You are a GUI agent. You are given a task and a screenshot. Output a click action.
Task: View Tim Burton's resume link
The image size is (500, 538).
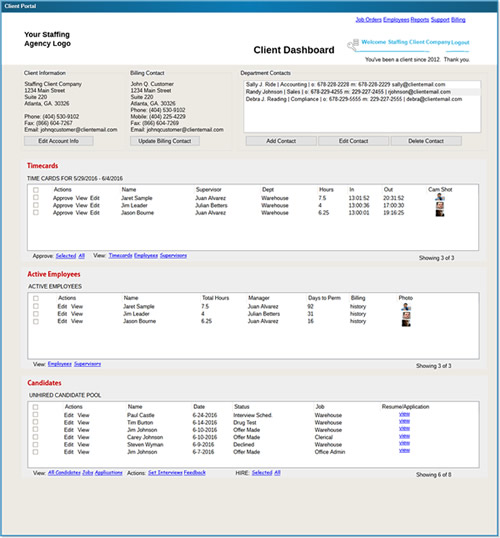[405, 421]
